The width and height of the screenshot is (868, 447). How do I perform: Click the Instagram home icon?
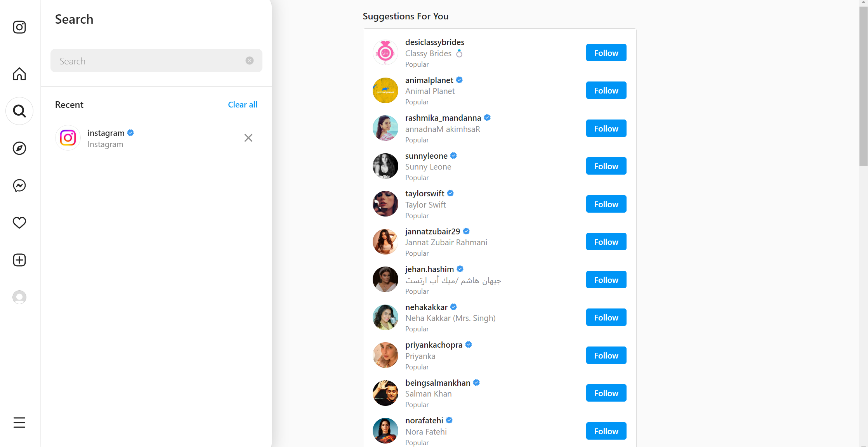(19, 73)
